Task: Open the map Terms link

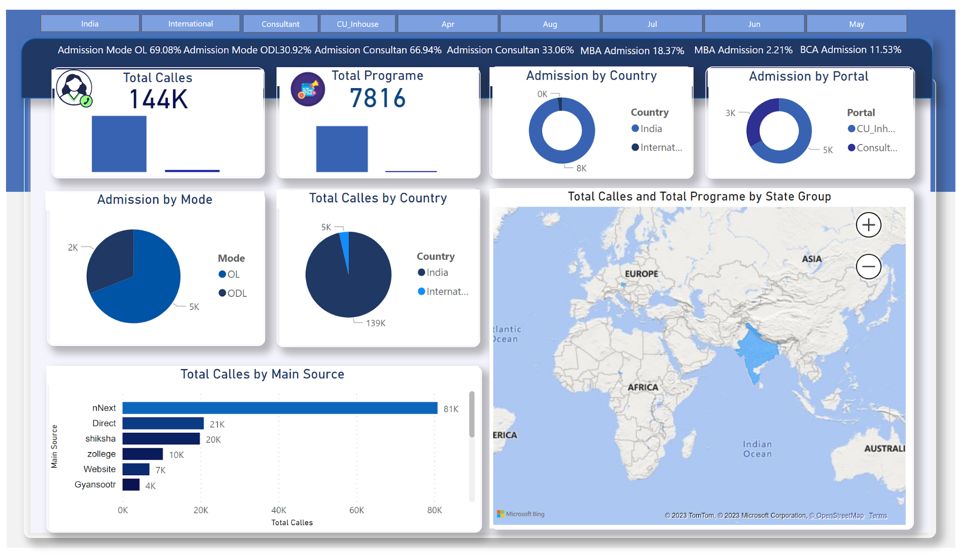Action: coord(878,516)
